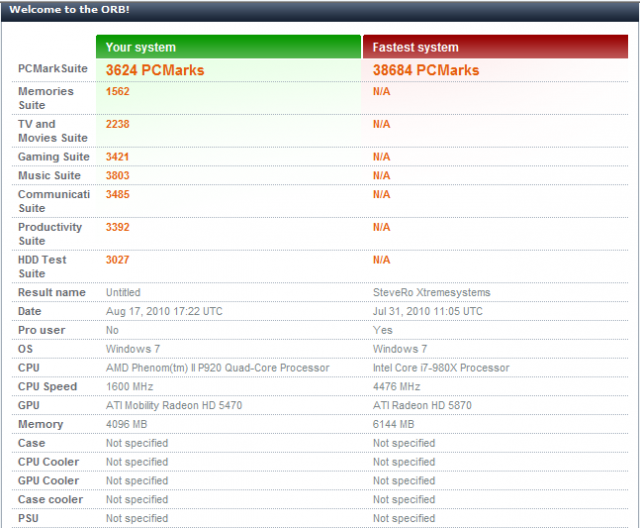Viewport: 640px width, 528px height.
Task: Click Memories Suite score 1562
Action: click(118, 91)
